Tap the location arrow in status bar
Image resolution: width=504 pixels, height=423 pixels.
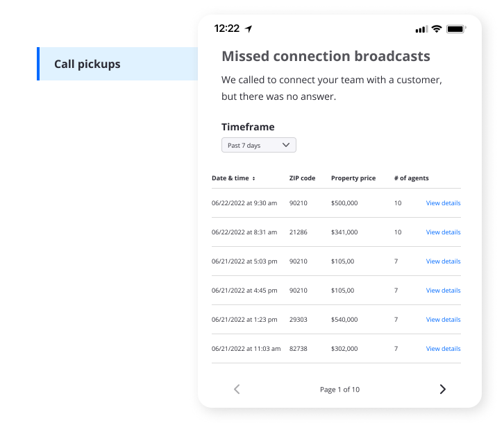[x=249, y=29]
